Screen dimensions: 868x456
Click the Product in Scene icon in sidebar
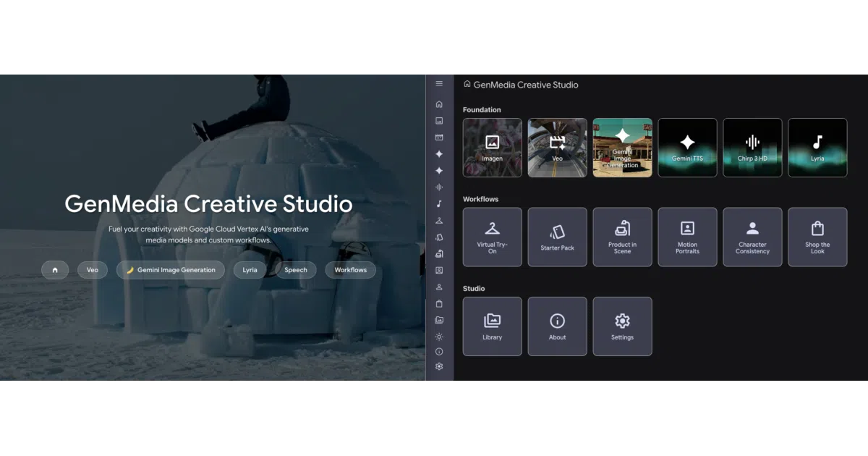coord(439,254)
